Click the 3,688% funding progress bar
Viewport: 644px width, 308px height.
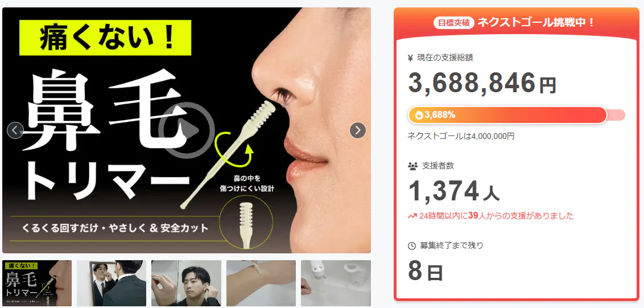(516, 115)
